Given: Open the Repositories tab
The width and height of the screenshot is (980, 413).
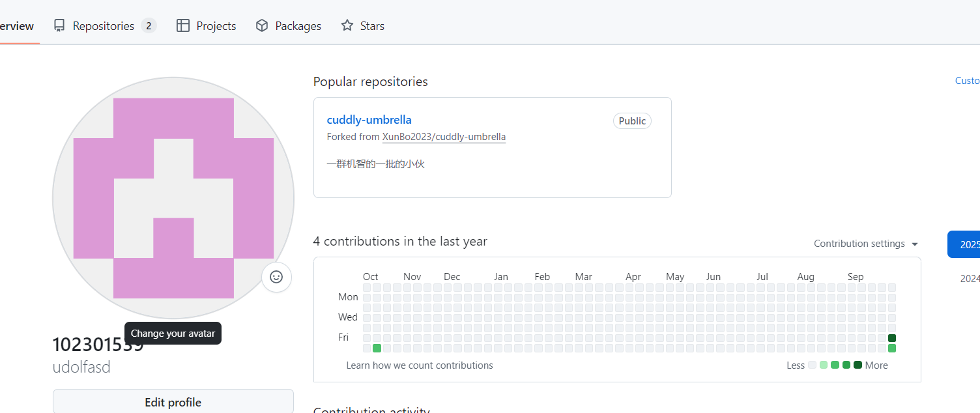Looking at the screenshot, I should pos(103,26).
